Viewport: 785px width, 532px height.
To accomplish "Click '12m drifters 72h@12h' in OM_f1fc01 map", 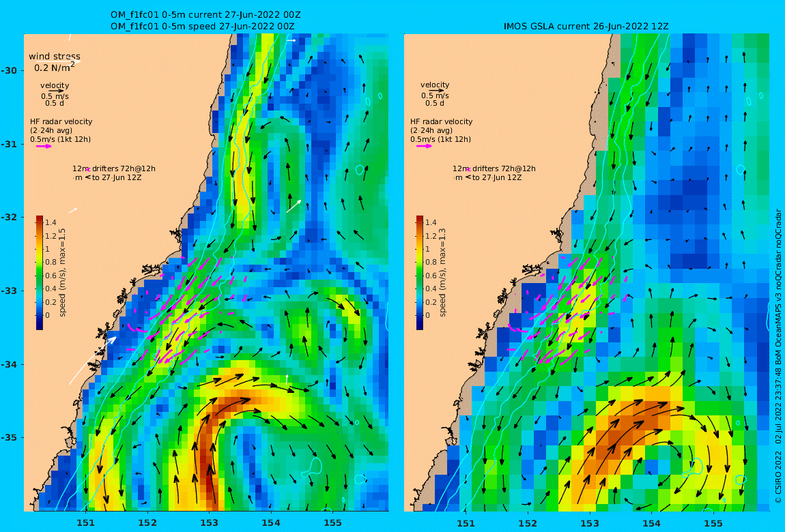I will [x=114, y=168].
